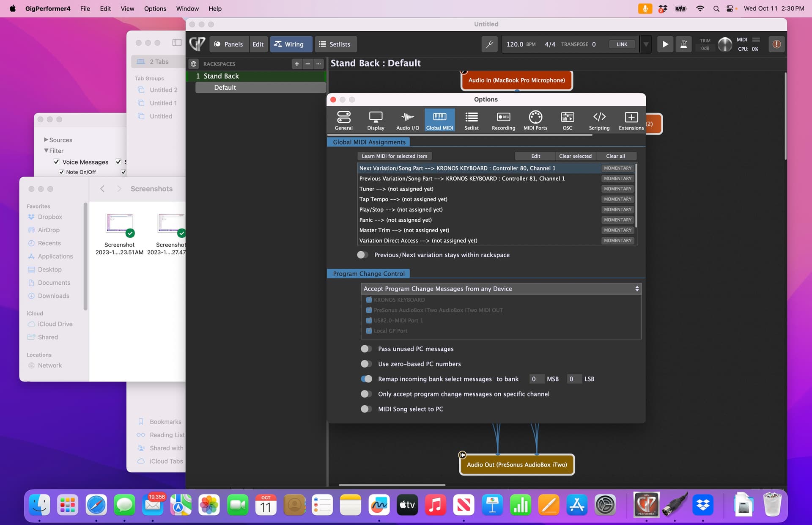Image resolution: width=812 pixels, height=525 pixels.
Task: Collapse the Filter tree item
Action: [x=46, y=151]
